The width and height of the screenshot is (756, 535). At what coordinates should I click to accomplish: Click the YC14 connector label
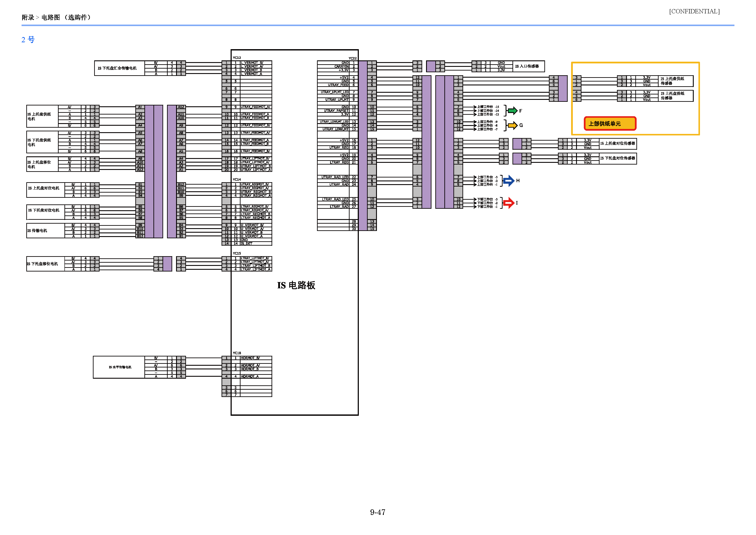[237, 180]
